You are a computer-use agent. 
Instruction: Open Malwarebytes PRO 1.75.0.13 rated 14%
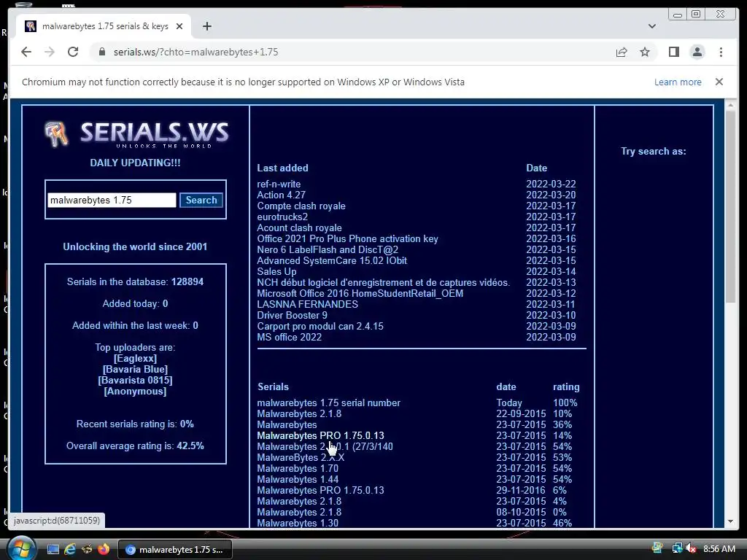pos(321,436)
